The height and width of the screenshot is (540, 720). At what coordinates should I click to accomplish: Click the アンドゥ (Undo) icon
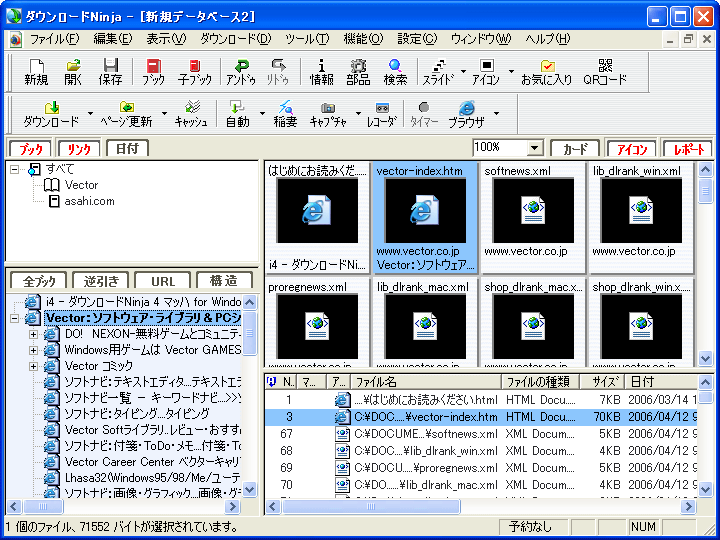tap(241, 72)
